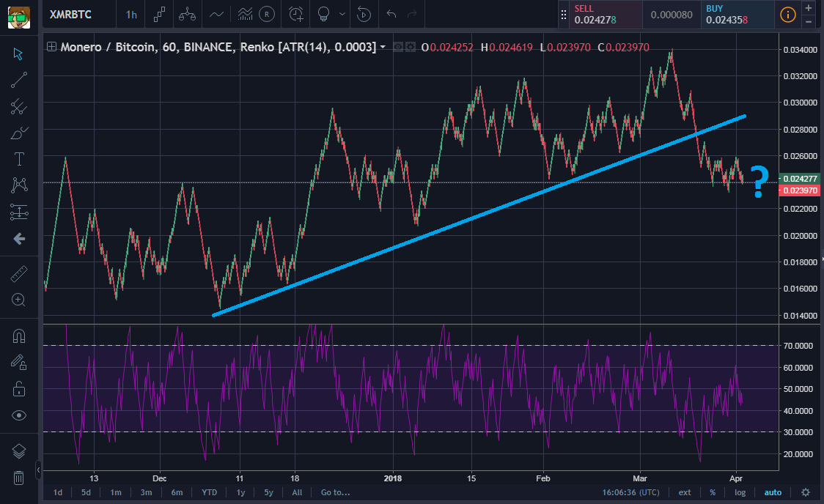The width and height of the screenshot is (824, 504).
Task: Toggle magnet mode
Action: (19, 336)
